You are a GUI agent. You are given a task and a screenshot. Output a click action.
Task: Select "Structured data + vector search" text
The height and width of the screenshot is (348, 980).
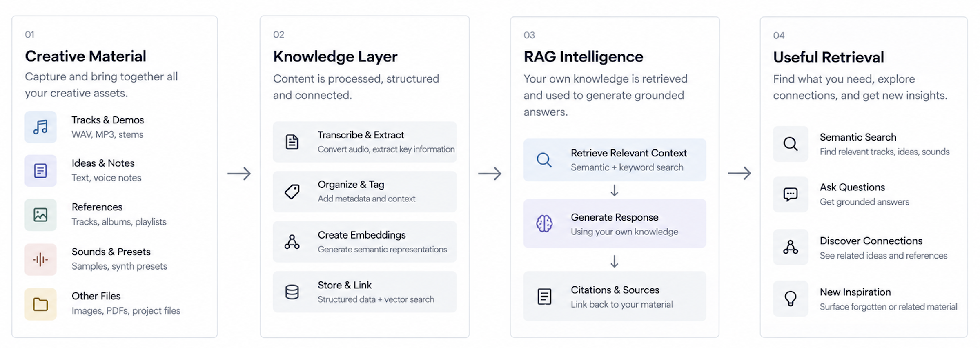pyautogui.click(x=376, y=299)
